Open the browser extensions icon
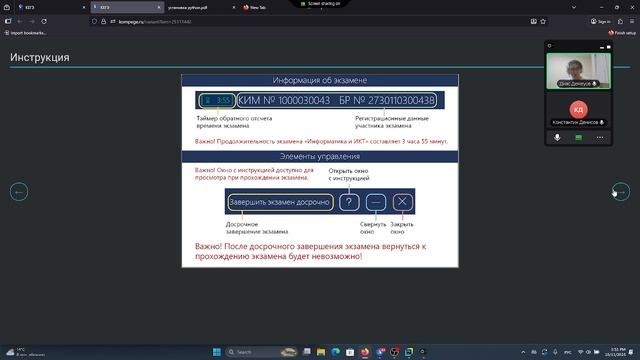This screenshot has height=360, width=640. point(620,21)
